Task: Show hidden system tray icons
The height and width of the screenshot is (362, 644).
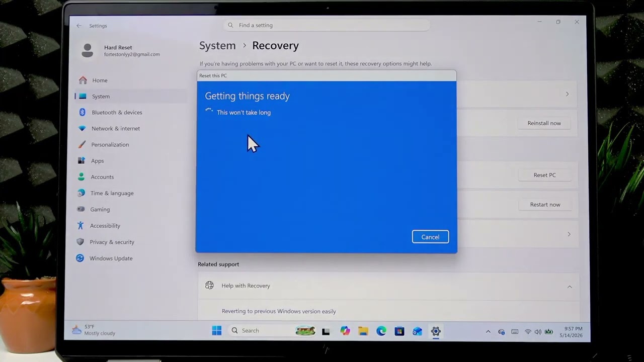Action: (x=488, y=332)
